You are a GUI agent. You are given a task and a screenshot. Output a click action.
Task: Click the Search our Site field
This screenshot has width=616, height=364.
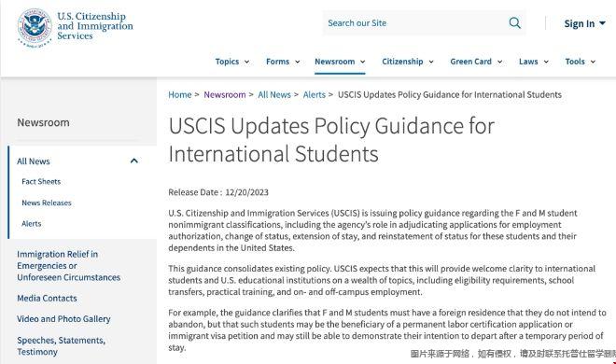point(415,23)
